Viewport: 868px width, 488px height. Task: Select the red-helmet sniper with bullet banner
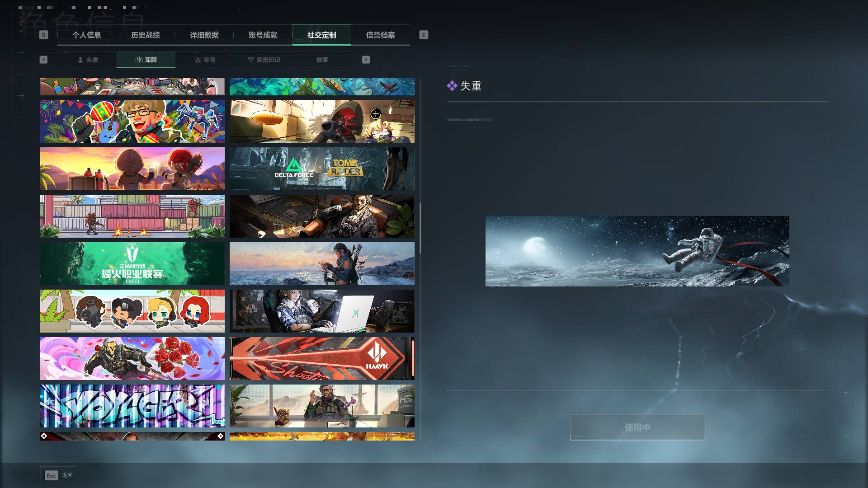pyautogui.click(x=322, y=121)
